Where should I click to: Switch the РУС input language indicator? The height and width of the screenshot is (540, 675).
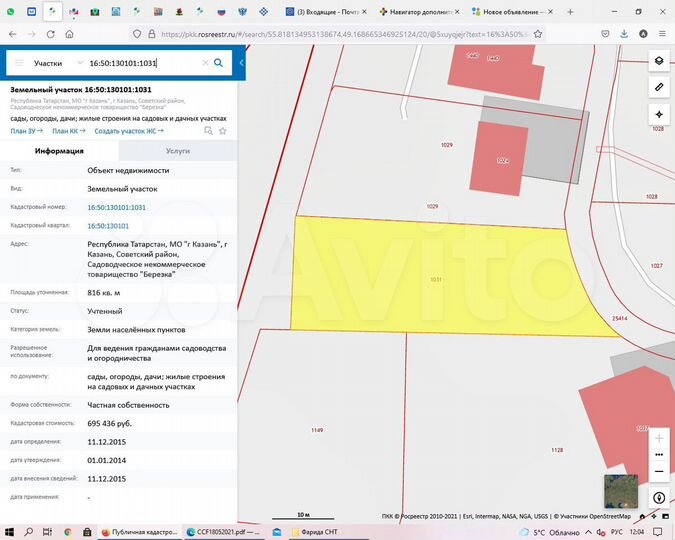(x=616, y=532)
